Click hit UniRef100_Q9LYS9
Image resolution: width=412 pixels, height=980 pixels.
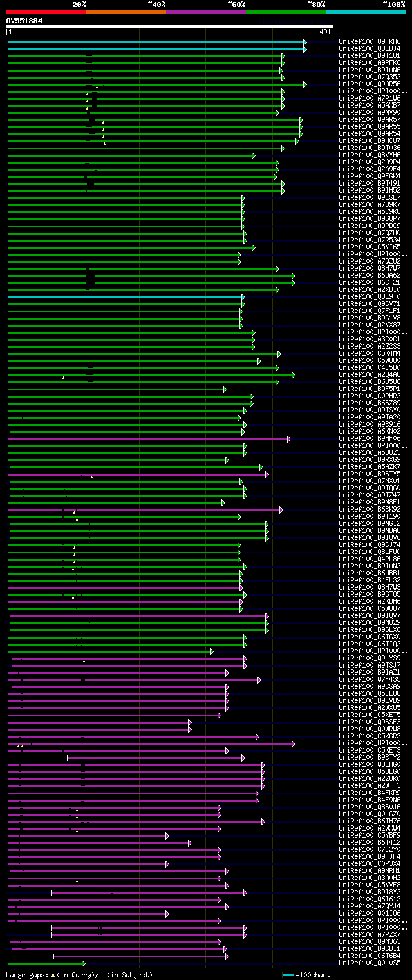coord(370,658)
